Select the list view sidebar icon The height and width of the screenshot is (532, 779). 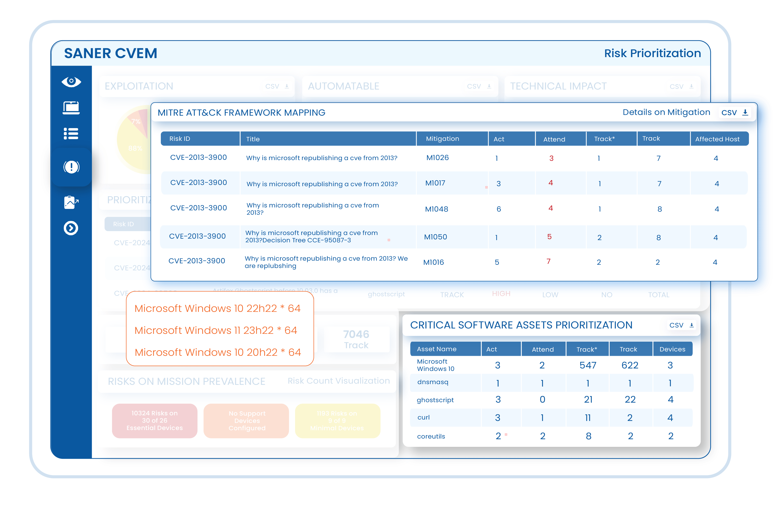pos(71,134)
